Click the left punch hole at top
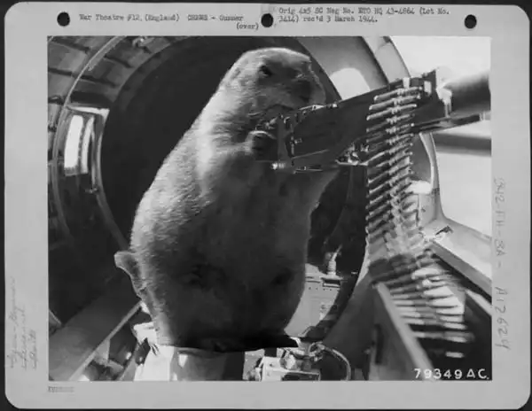 pos(63,19)
